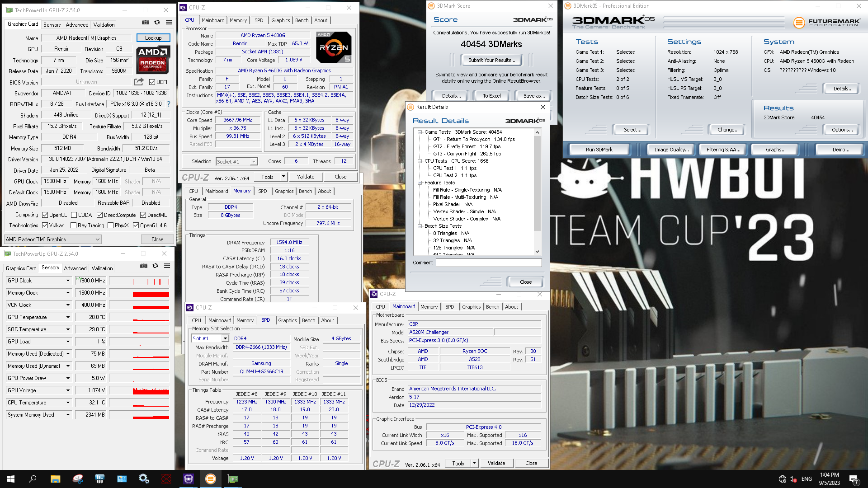Image resolution: width=868 pixels, height=488 pixels.
Task: Click Submit Your Results button
Action: click(491, 60)
